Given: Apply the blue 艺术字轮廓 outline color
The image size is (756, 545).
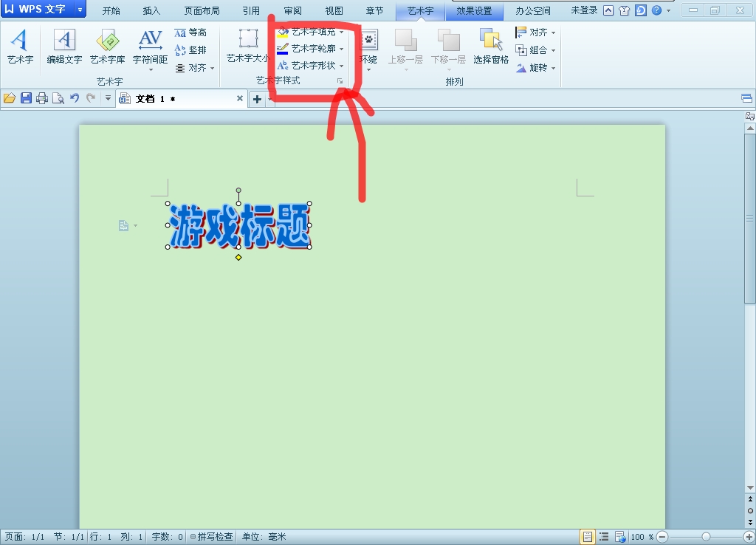Looking at the screenshot, I should (x=283, y=49).
